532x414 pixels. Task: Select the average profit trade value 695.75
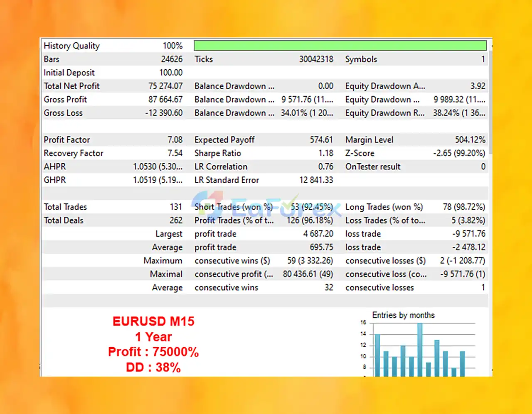[321, 247]
